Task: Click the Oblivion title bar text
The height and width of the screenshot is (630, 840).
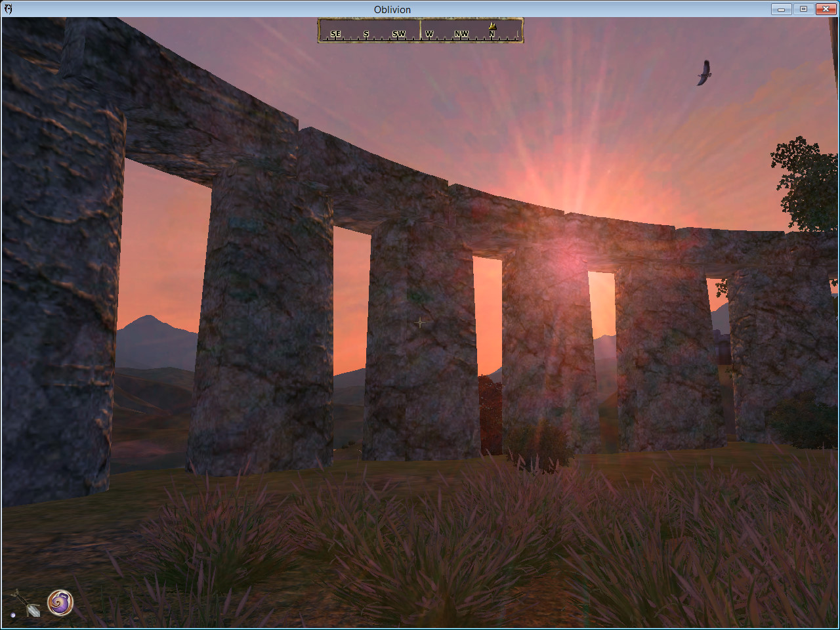Action: 392,9
